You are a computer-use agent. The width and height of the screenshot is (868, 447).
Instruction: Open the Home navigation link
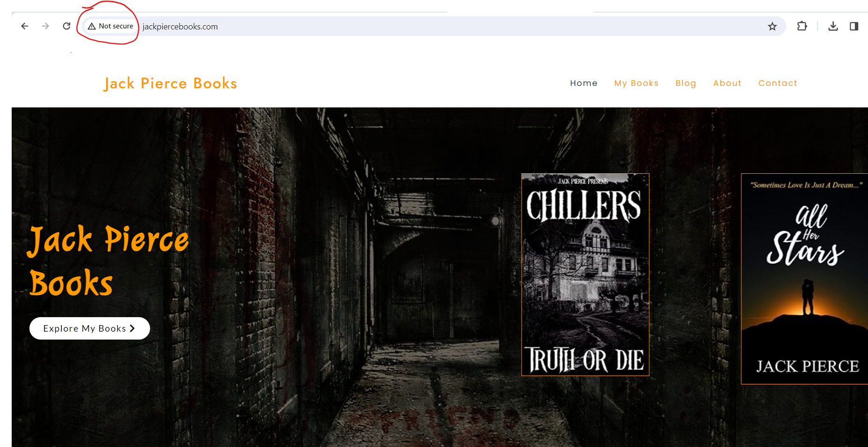pyautogui.click(x=584, y=83)
